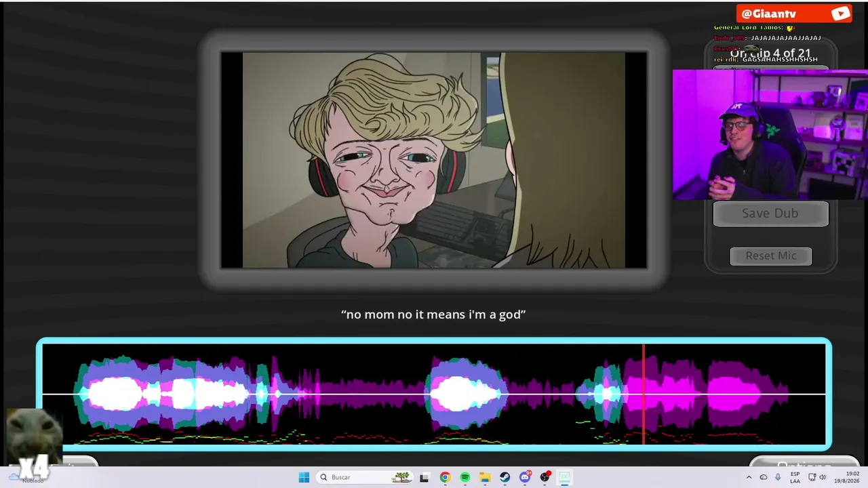Image resolution: width=868 pixels, height=488 pixels.
Task: Click the streamer webcam overlay
Action: [770, 135]
